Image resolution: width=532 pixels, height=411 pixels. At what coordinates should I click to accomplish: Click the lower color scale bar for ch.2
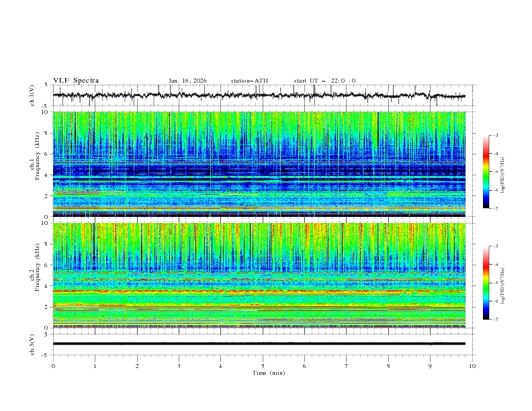click(x=486, y=283)
